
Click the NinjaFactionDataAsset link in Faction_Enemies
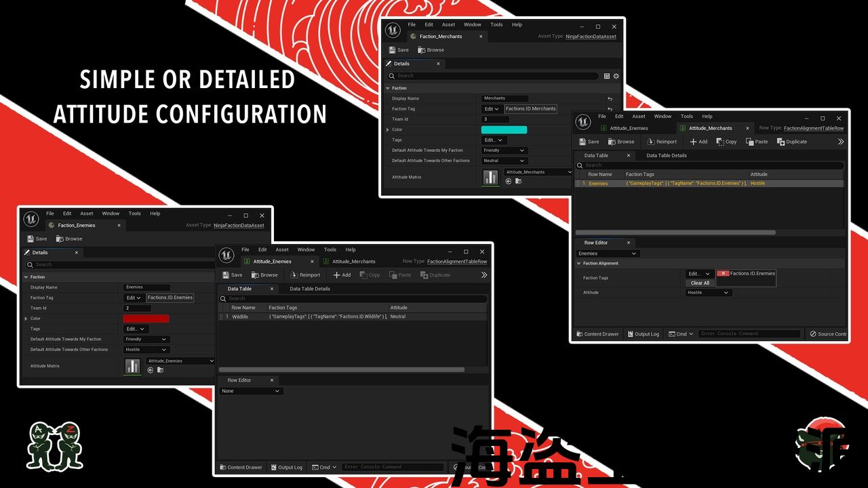pos(239,225)
